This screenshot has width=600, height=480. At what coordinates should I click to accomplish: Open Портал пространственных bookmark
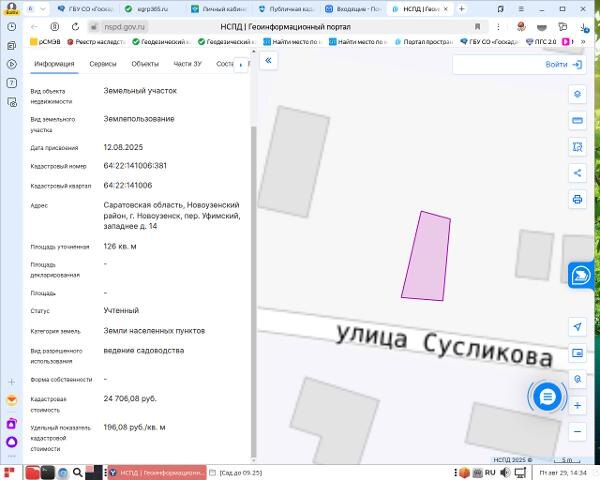point(424,42)
